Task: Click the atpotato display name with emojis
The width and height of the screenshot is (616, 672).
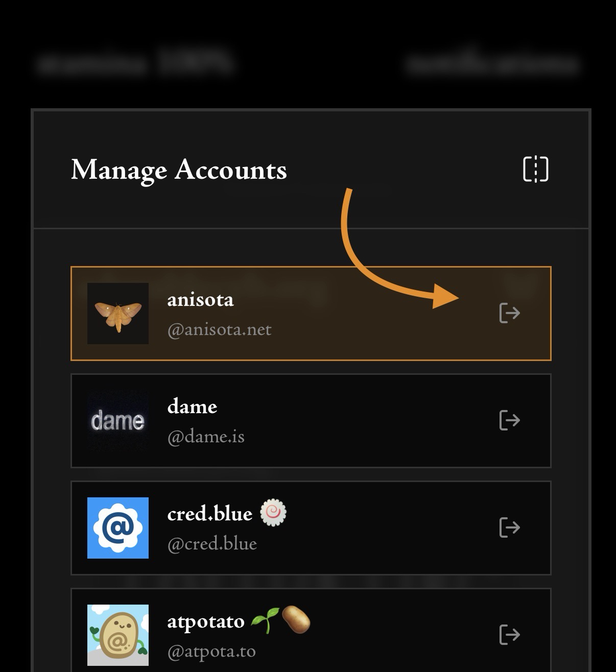Action: 239,621
